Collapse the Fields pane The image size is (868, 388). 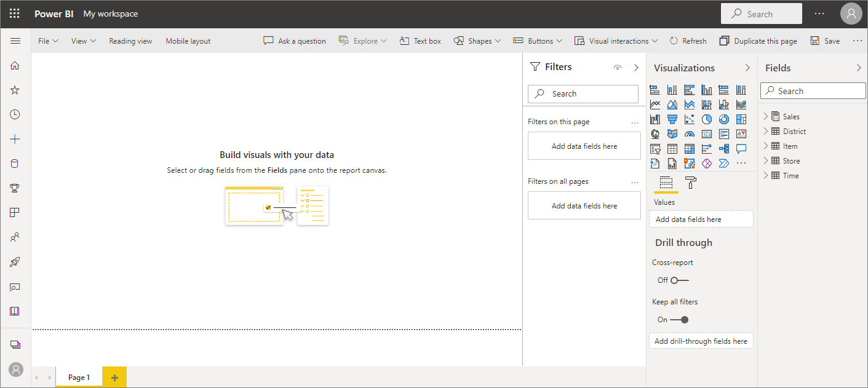click(x=859, y=68)
